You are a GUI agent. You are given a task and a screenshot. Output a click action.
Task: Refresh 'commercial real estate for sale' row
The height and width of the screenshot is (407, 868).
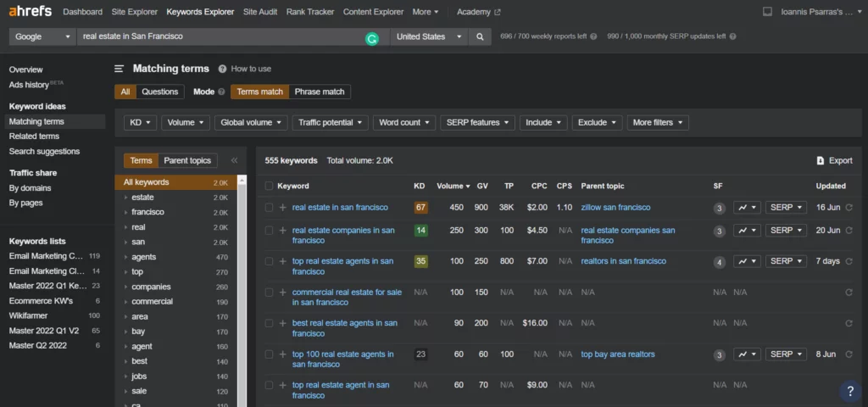pos(849,293)
